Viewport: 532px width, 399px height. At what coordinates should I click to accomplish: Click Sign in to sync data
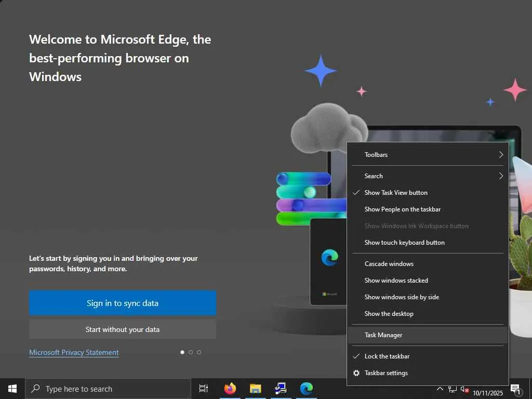[123, 303]
